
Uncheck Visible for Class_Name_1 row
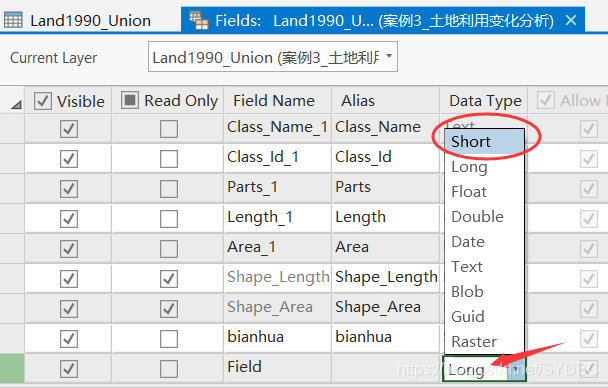(x=69, y=129)
